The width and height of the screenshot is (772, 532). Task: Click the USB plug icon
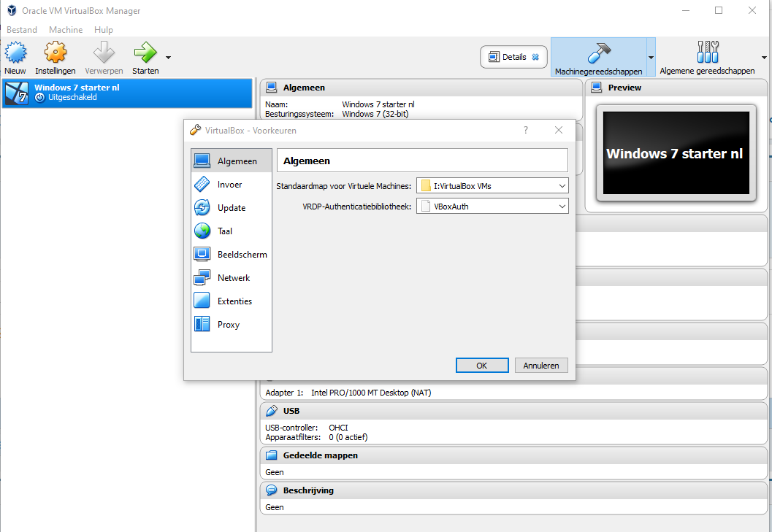tap(271, 410)
